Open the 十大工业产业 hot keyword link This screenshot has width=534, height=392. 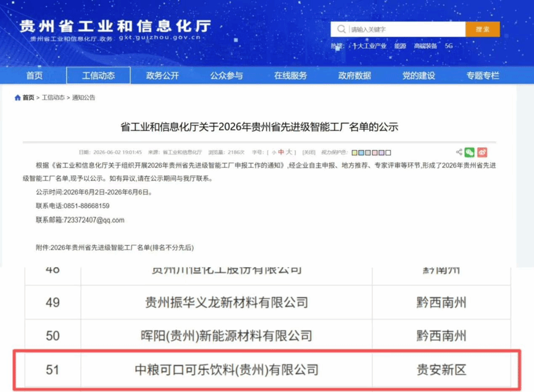click(x=370, y=46)
